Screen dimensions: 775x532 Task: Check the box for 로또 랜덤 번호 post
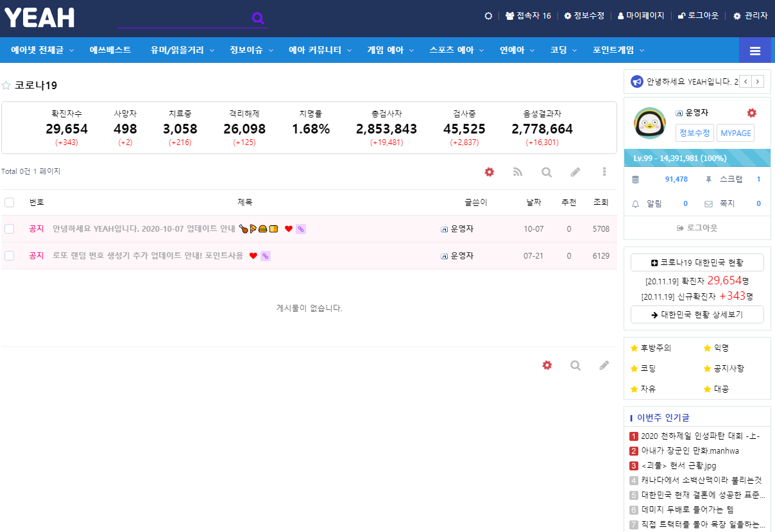pos(10,255)
